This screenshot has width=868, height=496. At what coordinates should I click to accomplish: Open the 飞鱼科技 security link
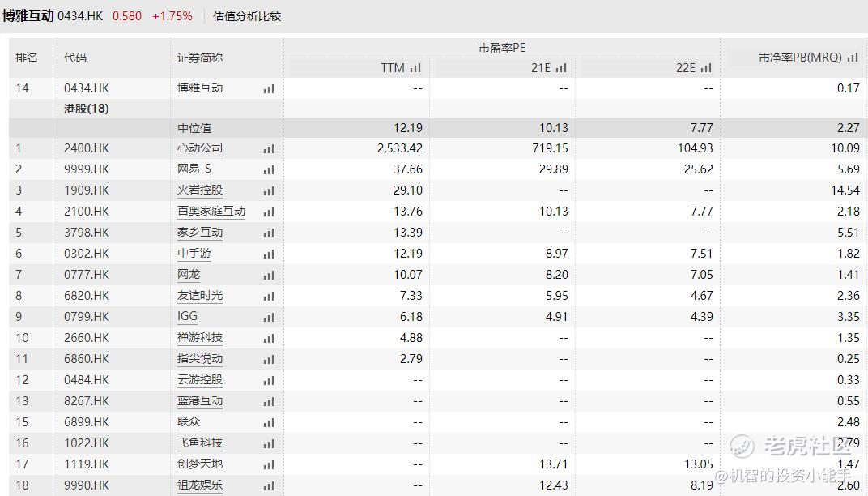[200, 443]
